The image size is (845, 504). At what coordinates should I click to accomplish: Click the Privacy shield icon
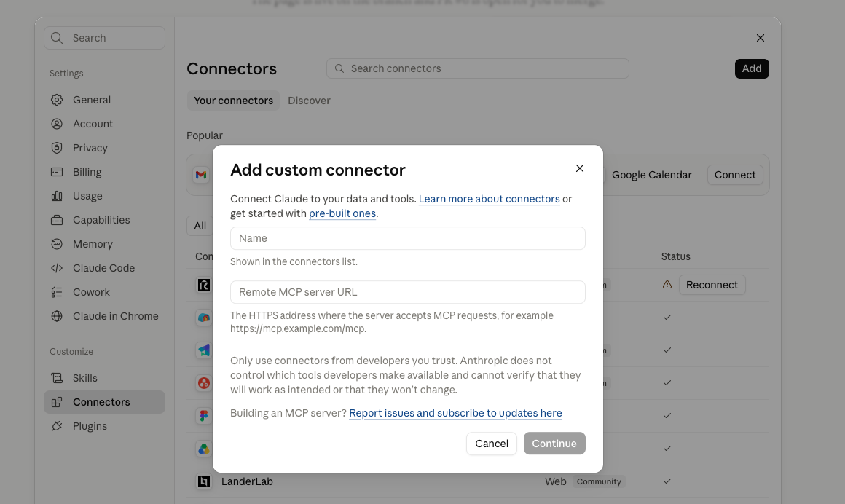coord(57,148)
